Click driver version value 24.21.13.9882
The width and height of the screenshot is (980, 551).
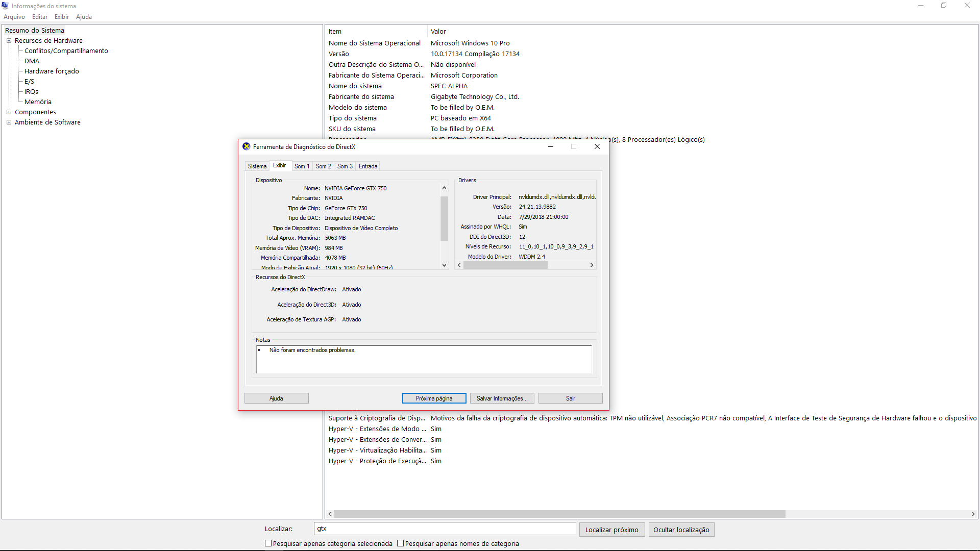point(537,207)
